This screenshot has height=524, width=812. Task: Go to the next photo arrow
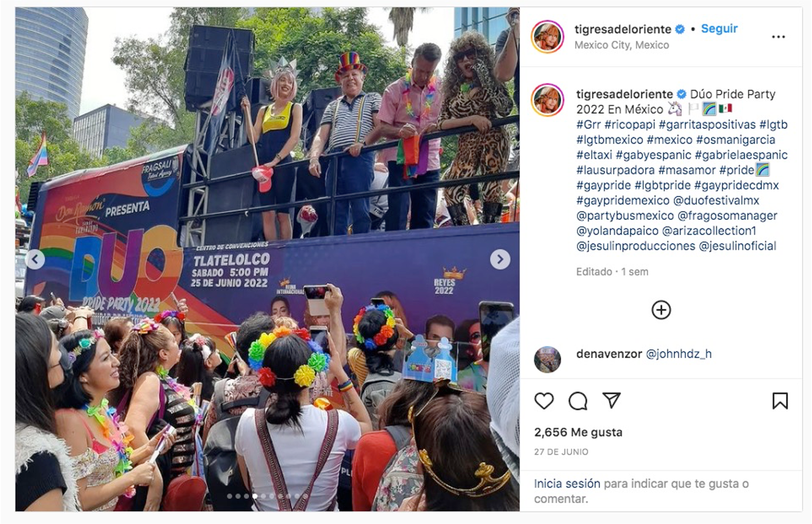point(500,259)
